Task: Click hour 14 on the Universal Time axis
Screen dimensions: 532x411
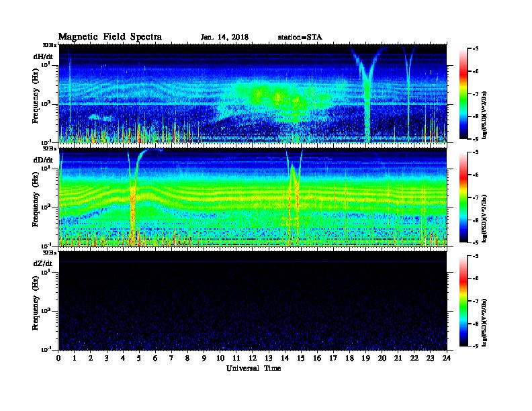Action: pos(285,359)
